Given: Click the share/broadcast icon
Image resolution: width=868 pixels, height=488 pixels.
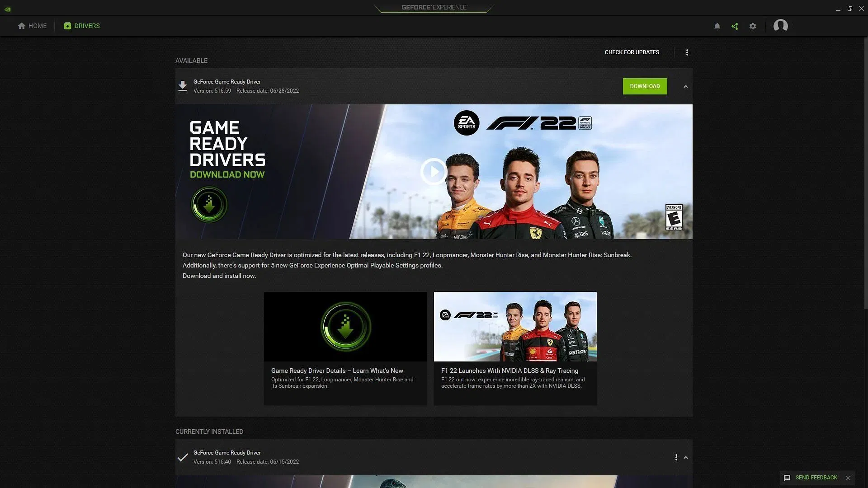Looking at the screenshot, I should (x=735, y=26).
